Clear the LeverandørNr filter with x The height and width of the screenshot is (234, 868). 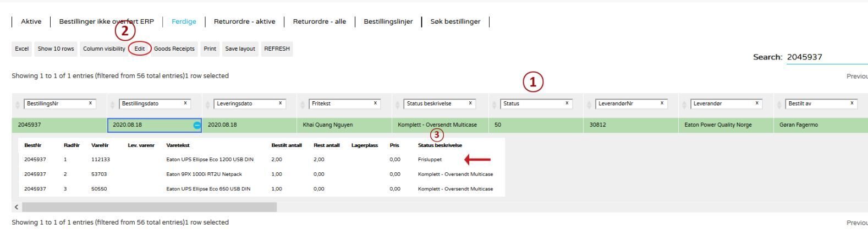click(662, 104)
